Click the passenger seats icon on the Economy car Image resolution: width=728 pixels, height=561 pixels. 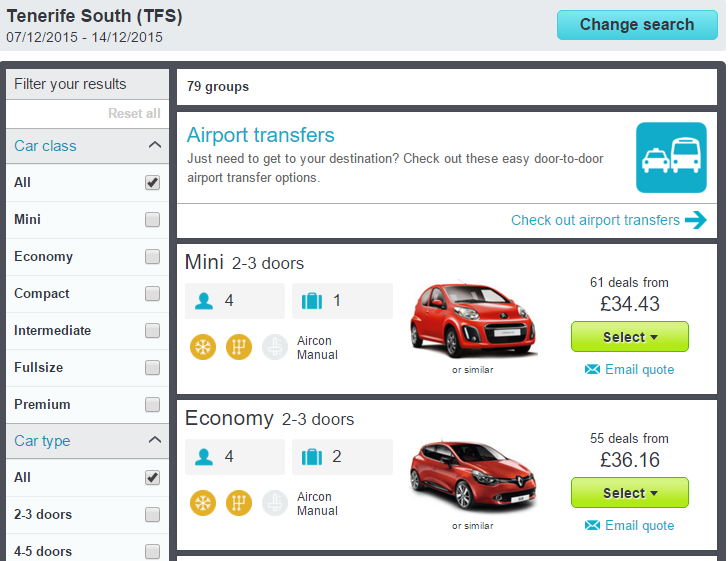[205, 457]
